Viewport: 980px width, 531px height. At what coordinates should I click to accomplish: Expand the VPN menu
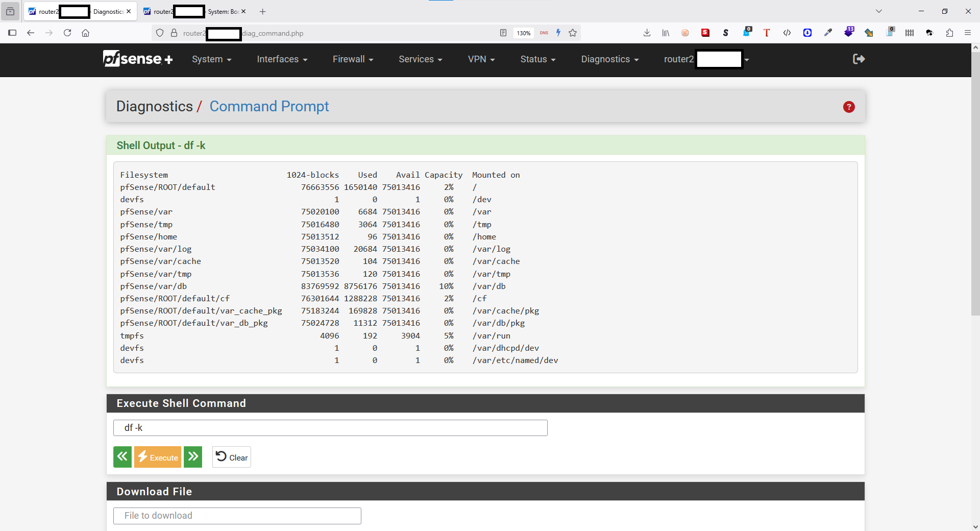click(481, 59)
